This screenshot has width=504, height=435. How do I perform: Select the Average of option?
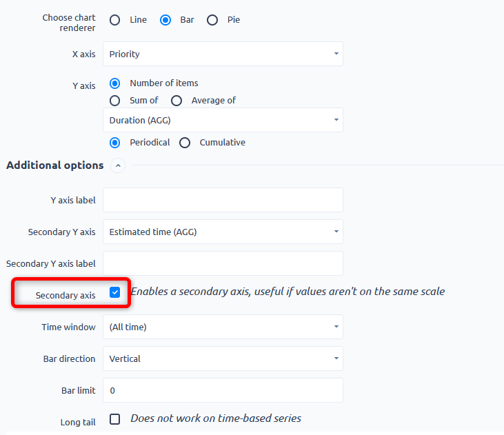pos(177,101)
